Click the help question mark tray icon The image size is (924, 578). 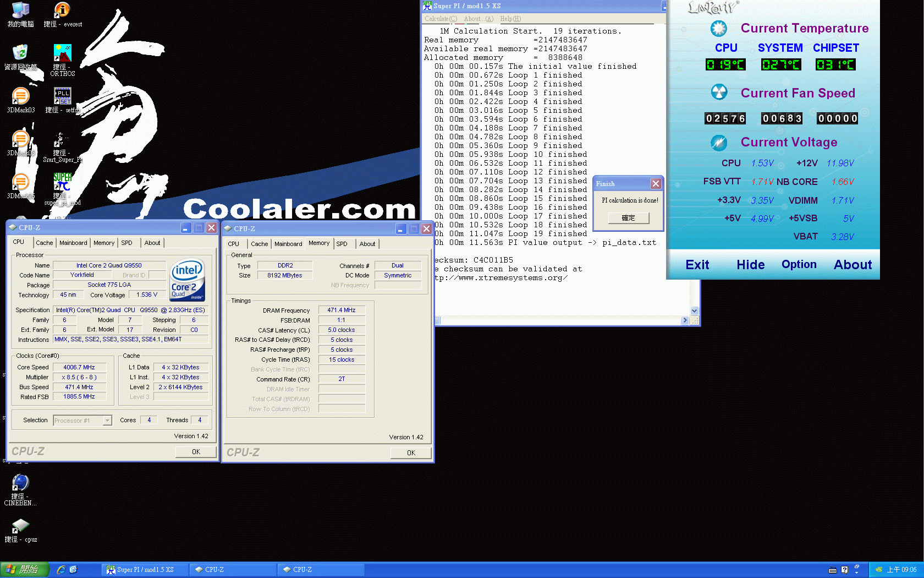point(845,570)
